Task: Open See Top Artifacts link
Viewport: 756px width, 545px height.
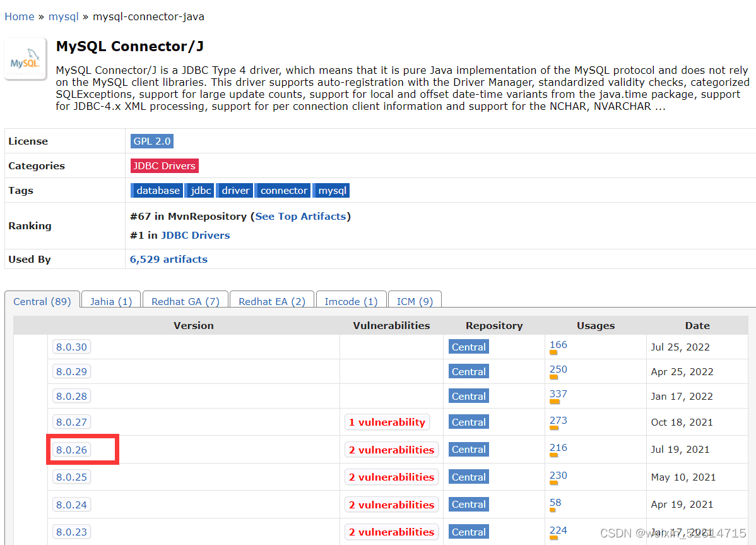Action: (x=300, y=216)
